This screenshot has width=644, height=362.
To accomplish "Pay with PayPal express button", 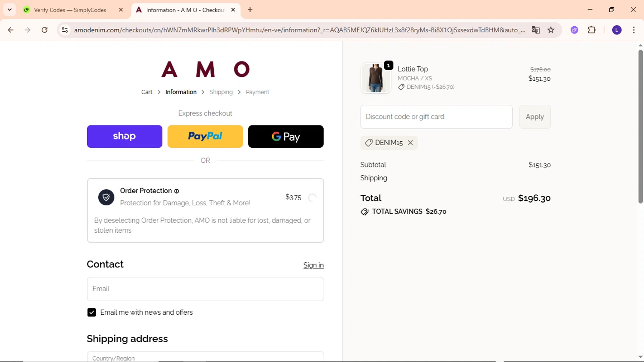I will [x=205, y=137].
